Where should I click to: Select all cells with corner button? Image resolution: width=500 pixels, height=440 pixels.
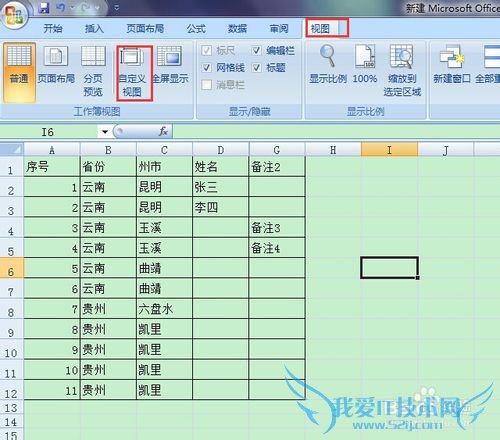(x=12, y=149)
